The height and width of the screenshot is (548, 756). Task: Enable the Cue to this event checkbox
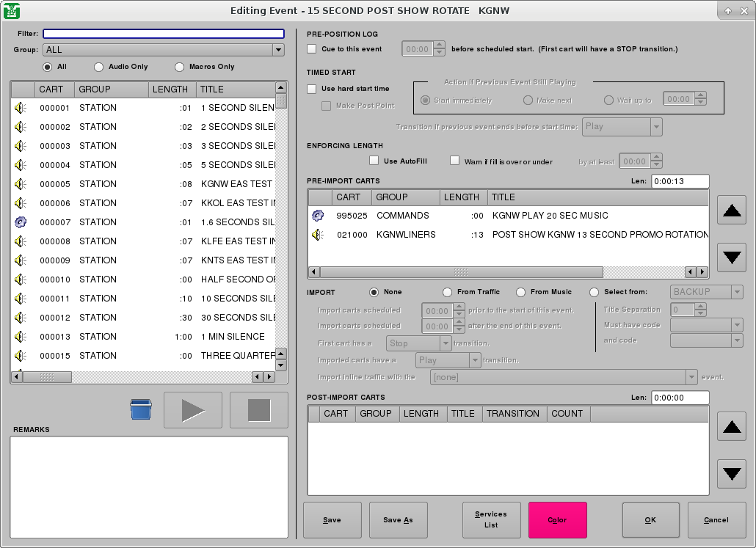pos(311,48)
